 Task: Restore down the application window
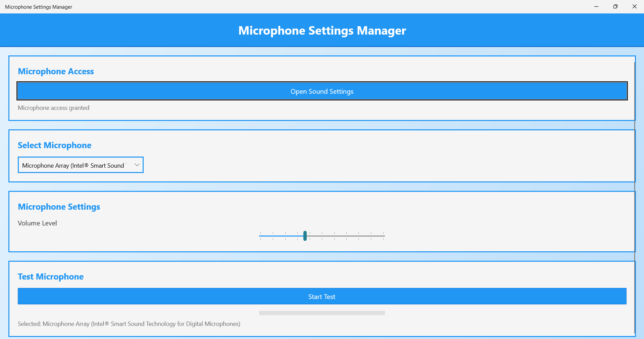615,6
